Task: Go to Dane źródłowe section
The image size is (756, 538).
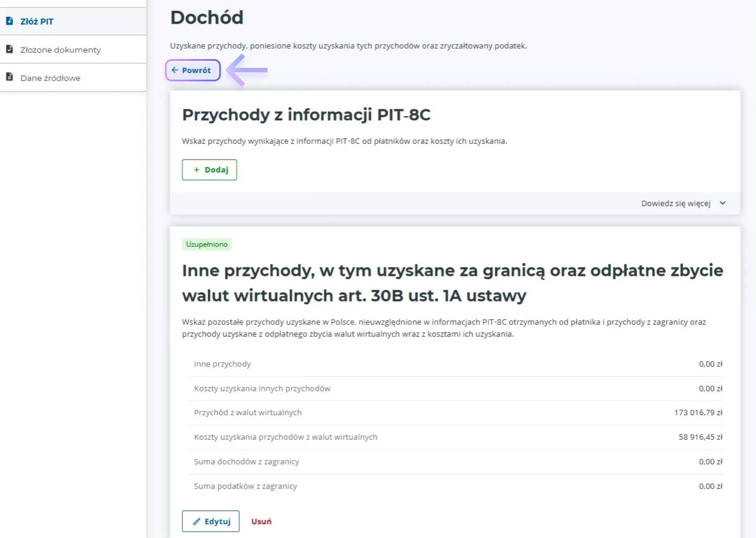Action: pos(50,78)
